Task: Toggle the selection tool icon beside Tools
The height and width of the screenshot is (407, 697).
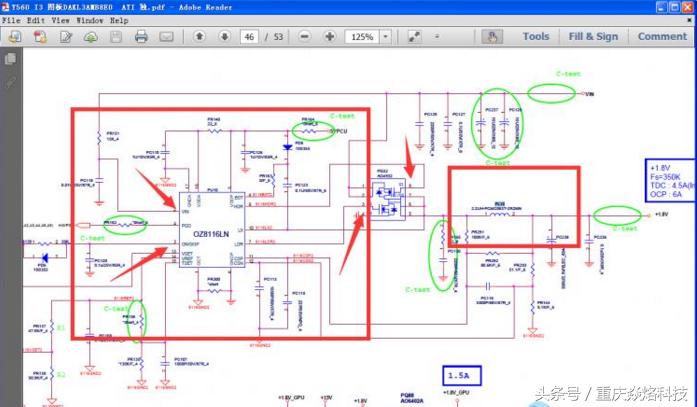Action: (x=491, y=37)
